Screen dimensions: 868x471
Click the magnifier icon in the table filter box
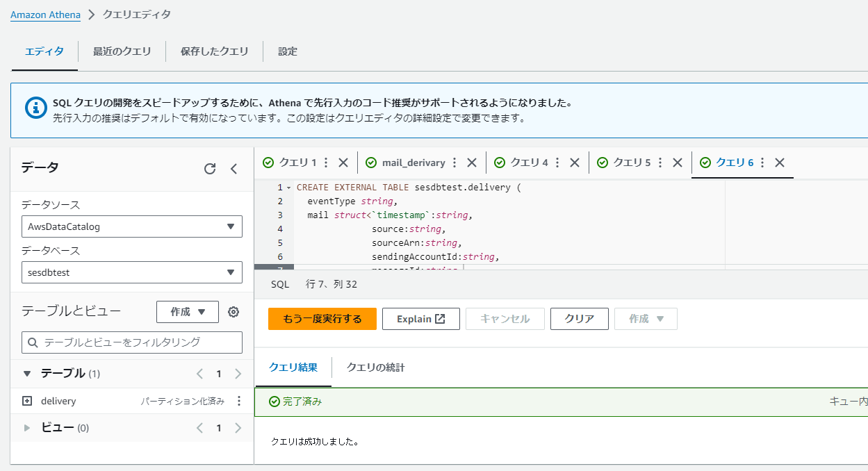33,342
